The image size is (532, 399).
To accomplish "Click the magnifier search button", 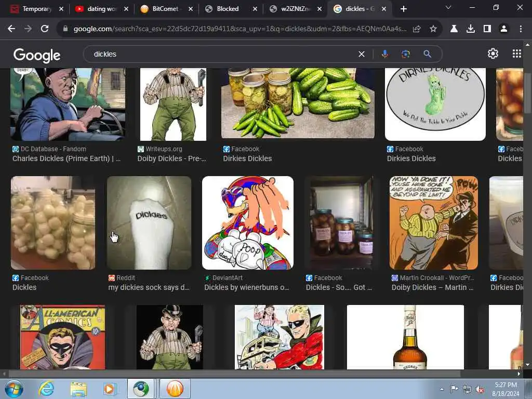I will [x=427, y=54].
